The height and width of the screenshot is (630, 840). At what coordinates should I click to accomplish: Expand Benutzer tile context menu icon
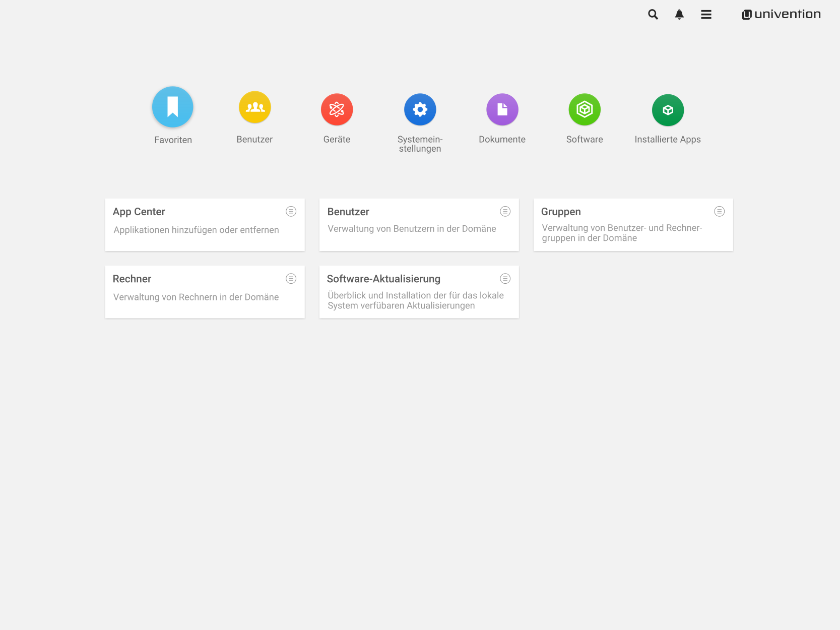(x=505, y=212)
